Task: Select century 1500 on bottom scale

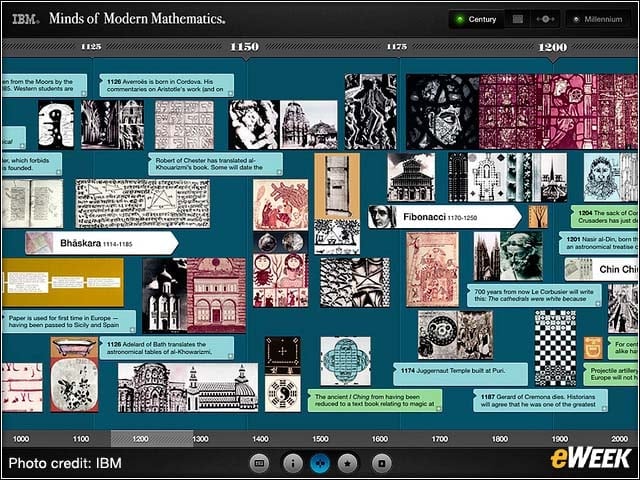Action: tap(320, 439)
